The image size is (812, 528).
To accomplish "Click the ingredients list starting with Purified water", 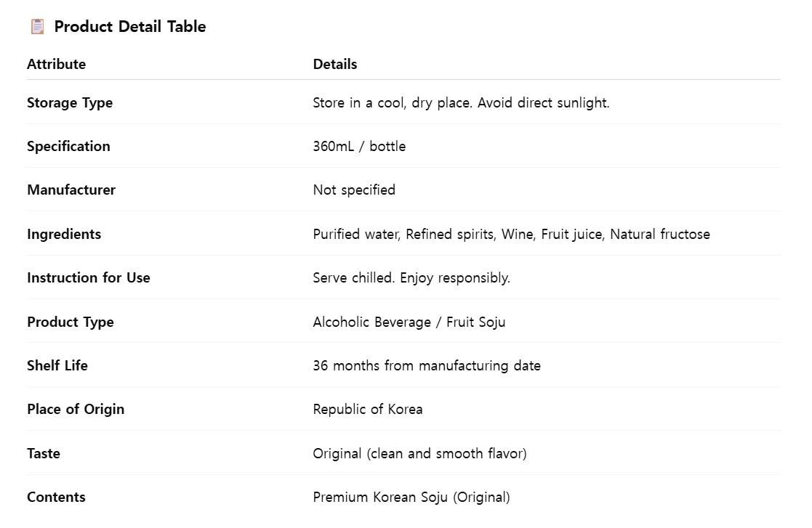I will [x=512, y=235].
